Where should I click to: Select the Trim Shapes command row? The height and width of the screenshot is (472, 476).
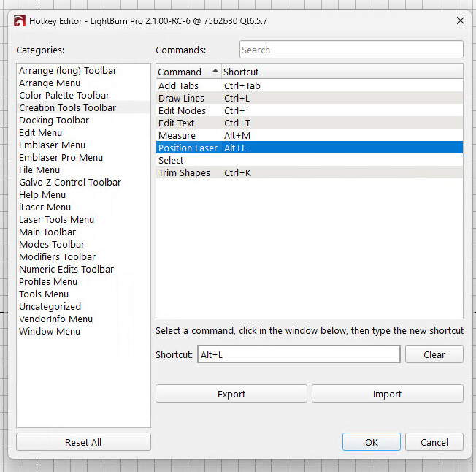310,173
